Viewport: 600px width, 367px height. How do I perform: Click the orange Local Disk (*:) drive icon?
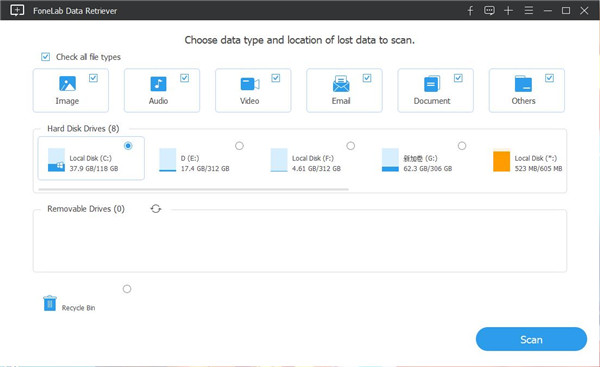501,161
